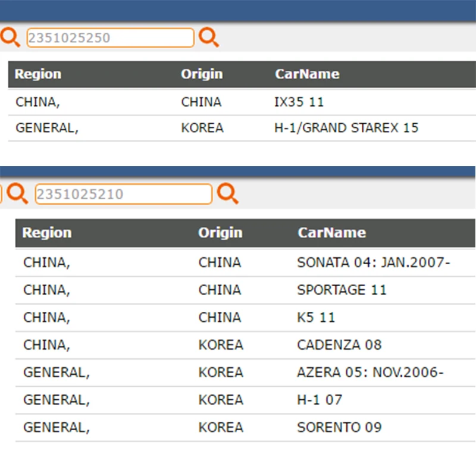Click the search icon right of 2351025250
The height and width of the screenshot is (476, 476).
209,37
